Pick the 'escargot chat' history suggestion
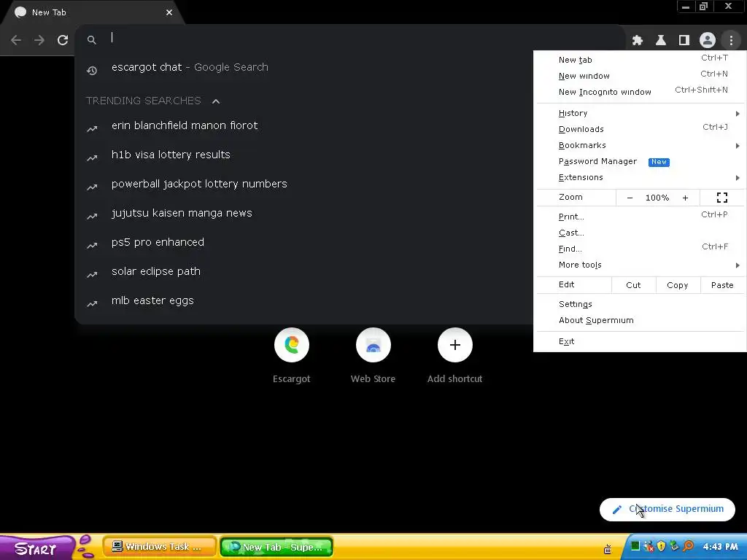The width and height of the screenshot is (747, 560). (305, 67)
